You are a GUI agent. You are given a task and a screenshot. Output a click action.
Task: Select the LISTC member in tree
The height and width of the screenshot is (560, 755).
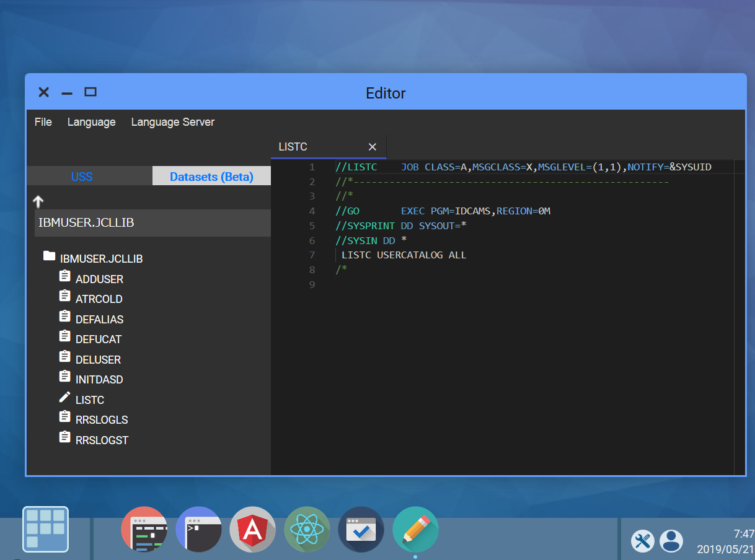90,400
